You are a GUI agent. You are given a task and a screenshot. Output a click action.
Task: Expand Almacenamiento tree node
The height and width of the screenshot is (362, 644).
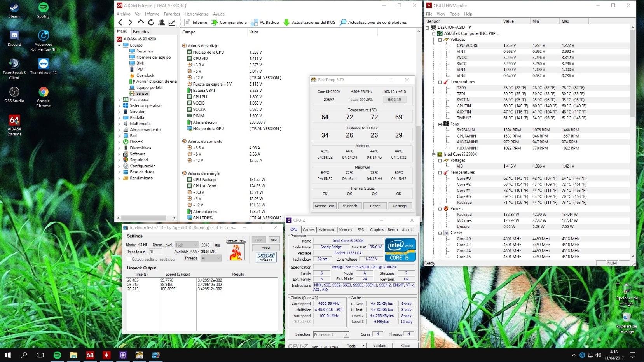pos(119,130)
